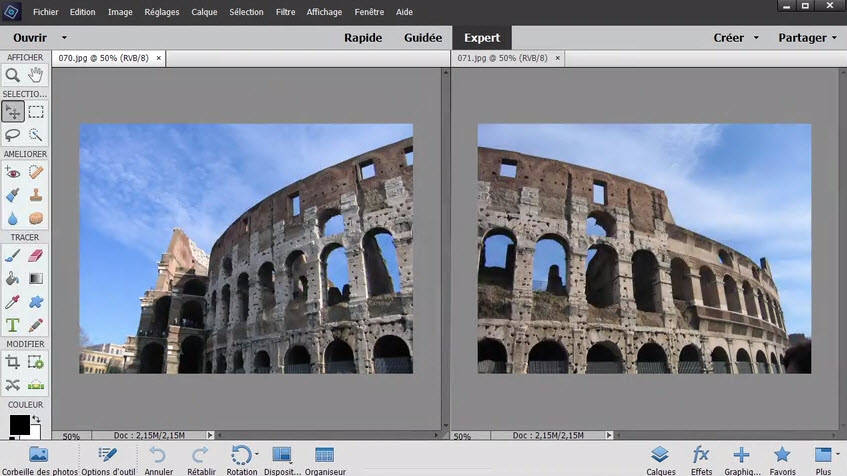This screenshot has width=847, height=476.
Task: Select the Eraser tool
Action: click(36, 256)
